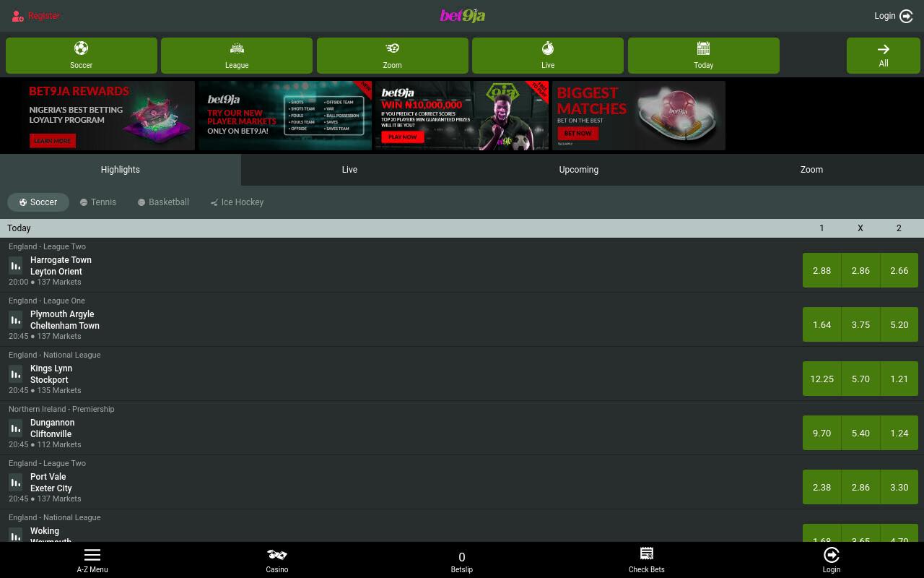Bet Leyton Orient away win at 2.66

899,270
